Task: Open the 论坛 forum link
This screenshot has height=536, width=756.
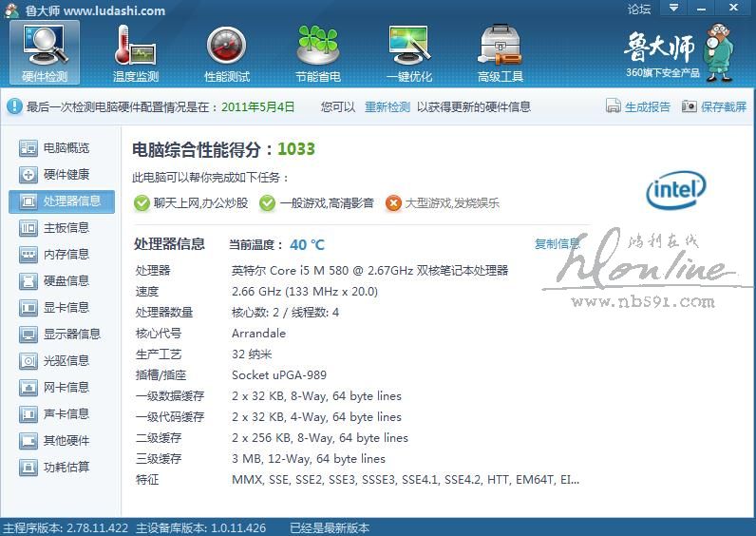Action: [x=639, y=9]
